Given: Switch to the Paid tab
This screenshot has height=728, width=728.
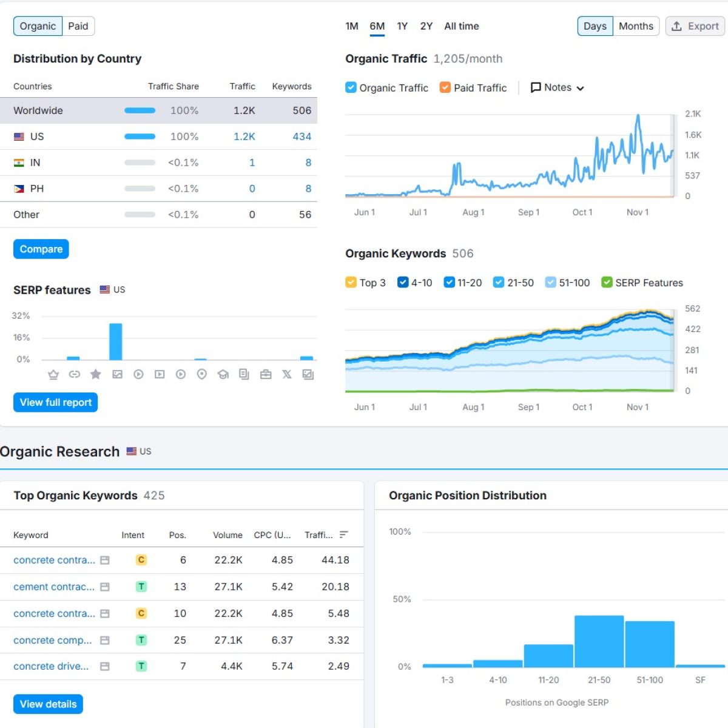Looking at the screenshot, I should (78, 26).
